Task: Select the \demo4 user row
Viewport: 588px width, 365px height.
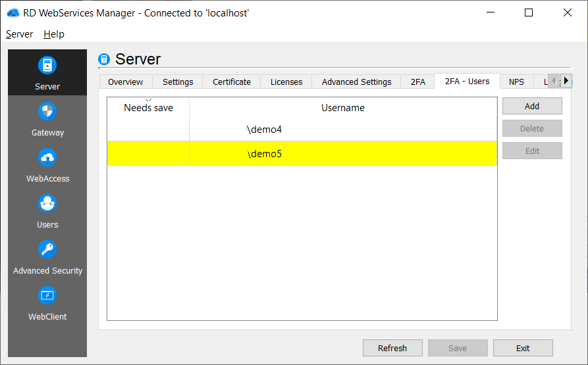Action: coord(302,130)
